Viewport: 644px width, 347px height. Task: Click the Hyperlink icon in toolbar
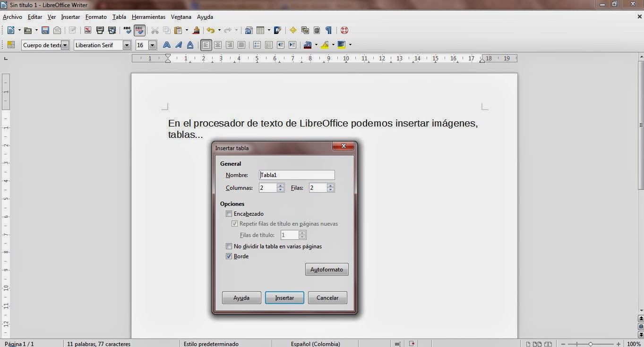pos(249,30)
